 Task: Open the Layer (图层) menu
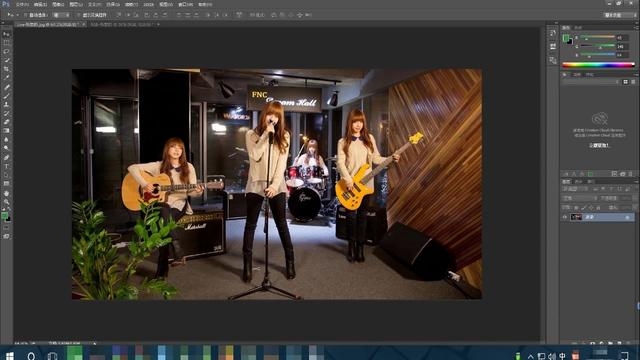tap(76, 4)
